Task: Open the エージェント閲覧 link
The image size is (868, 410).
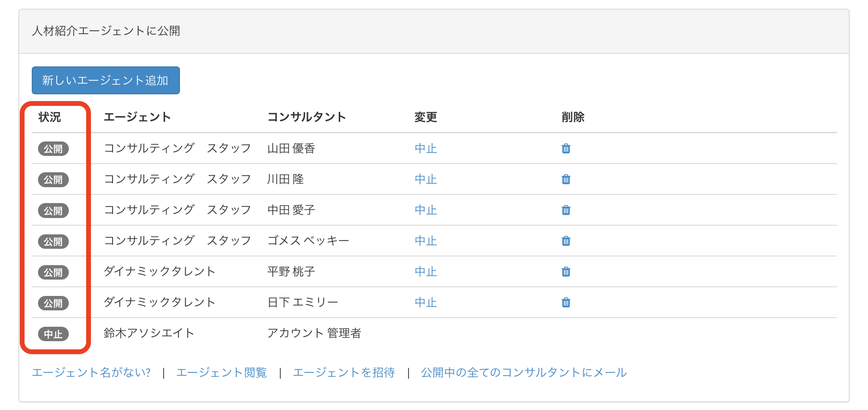Action: point(221,372)
